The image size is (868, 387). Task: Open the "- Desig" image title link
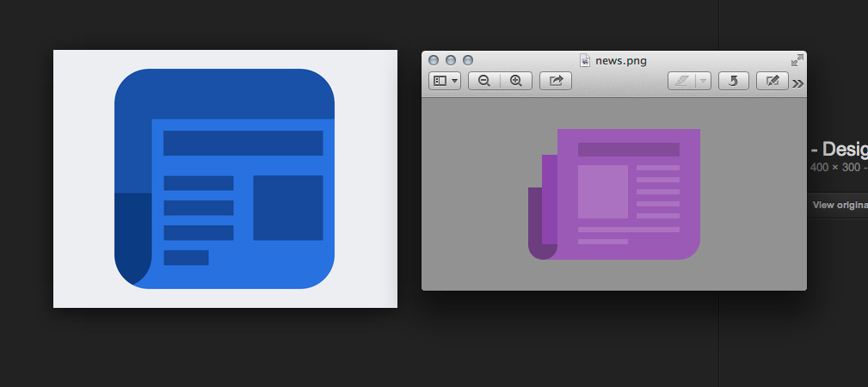tap(839, 148)
